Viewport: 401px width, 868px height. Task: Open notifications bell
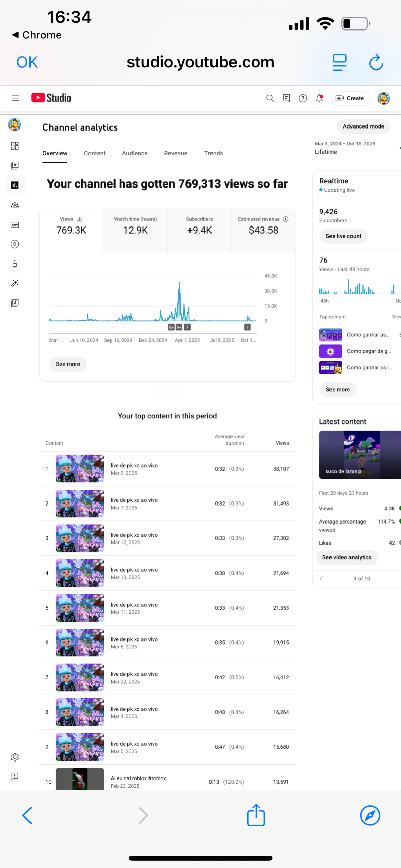pos(319,98)
